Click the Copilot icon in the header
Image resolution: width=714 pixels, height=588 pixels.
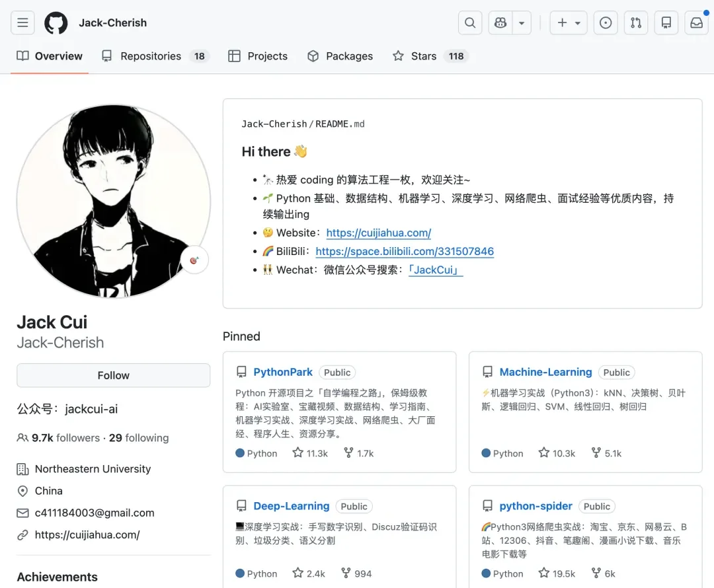point(500,22)
